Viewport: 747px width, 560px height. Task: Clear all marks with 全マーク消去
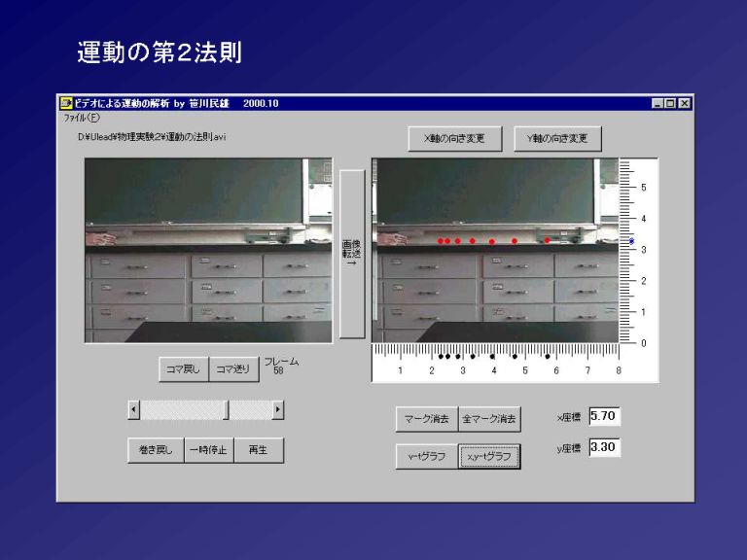pos(489,419)
